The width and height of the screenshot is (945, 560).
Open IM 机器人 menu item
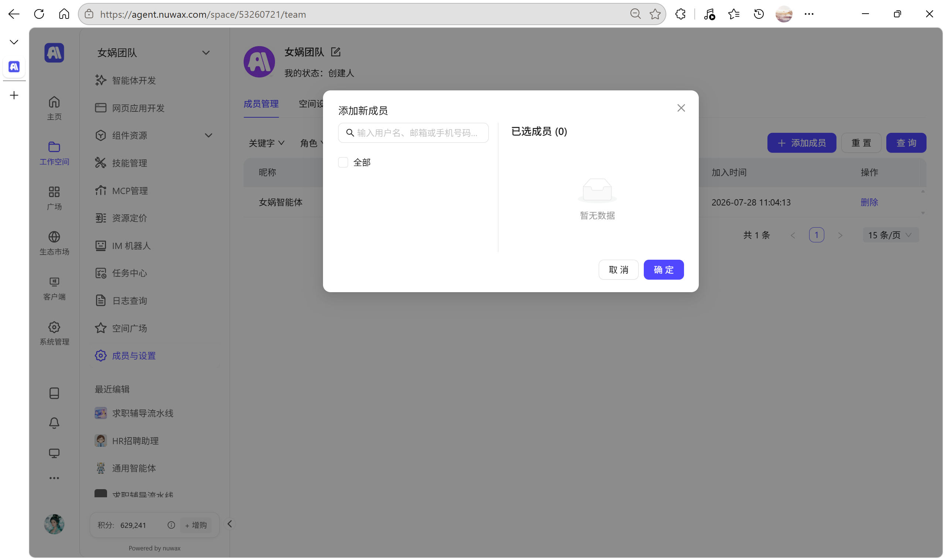[154, 246]
